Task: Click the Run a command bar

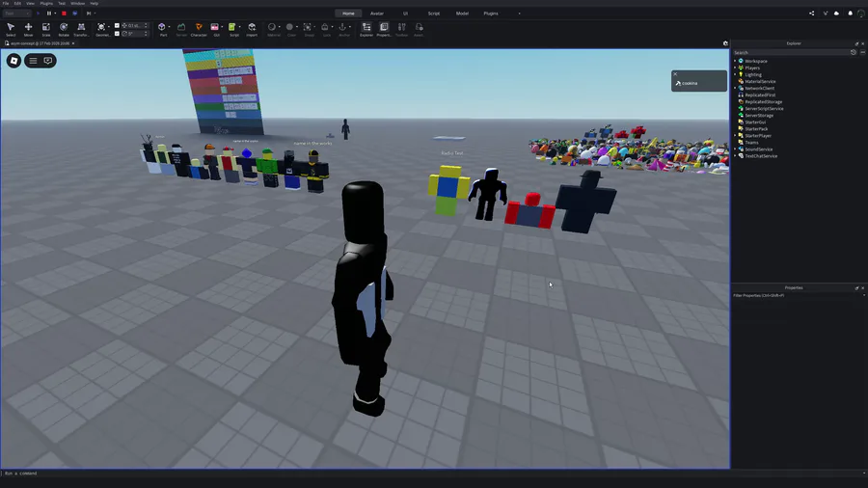Action: pyautogui.click(x=432, y=474)
